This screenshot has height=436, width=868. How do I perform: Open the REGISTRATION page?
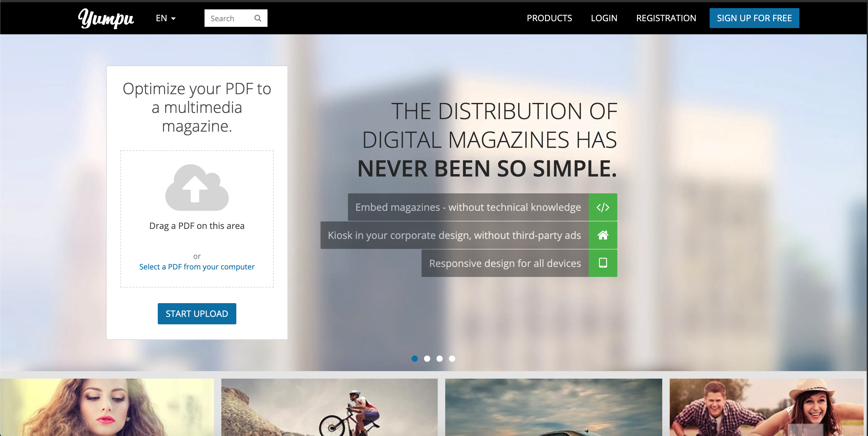tap(666, 18)
